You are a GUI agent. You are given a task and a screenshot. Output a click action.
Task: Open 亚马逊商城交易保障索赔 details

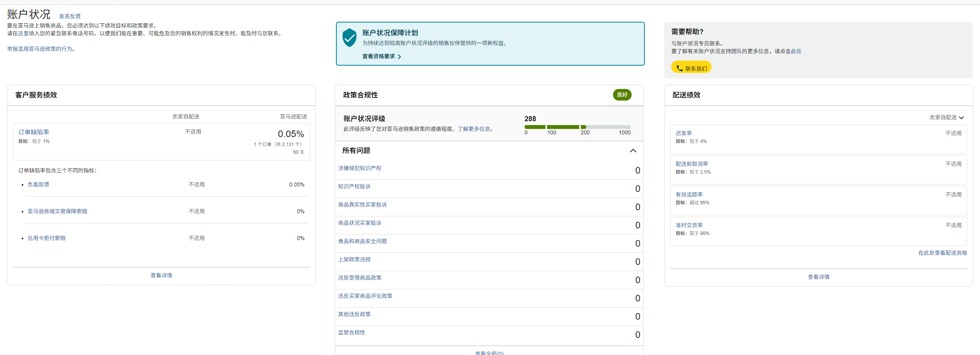[57, 211]
